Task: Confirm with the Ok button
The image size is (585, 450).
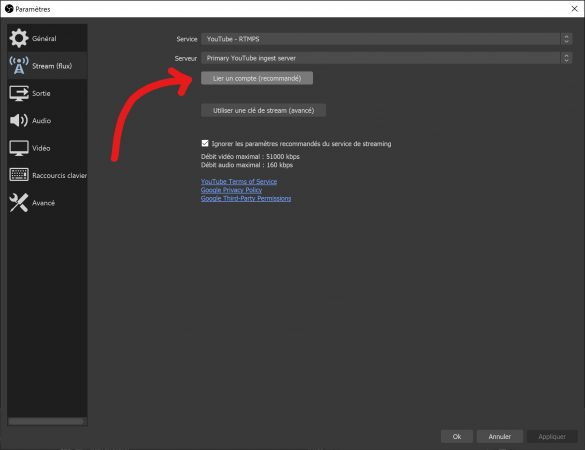Action: (x=457, y=436)
